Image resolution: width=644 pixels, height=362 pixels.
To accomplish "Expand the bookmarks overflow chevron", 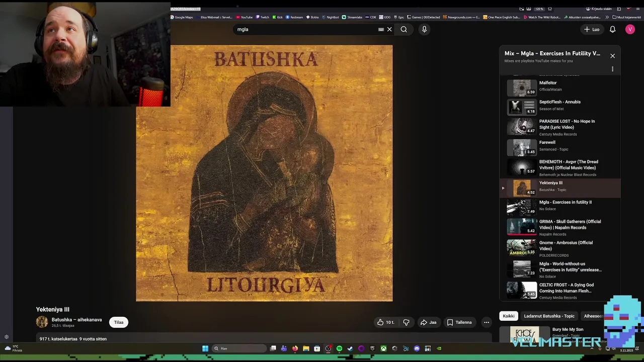I will click(607, 17).
